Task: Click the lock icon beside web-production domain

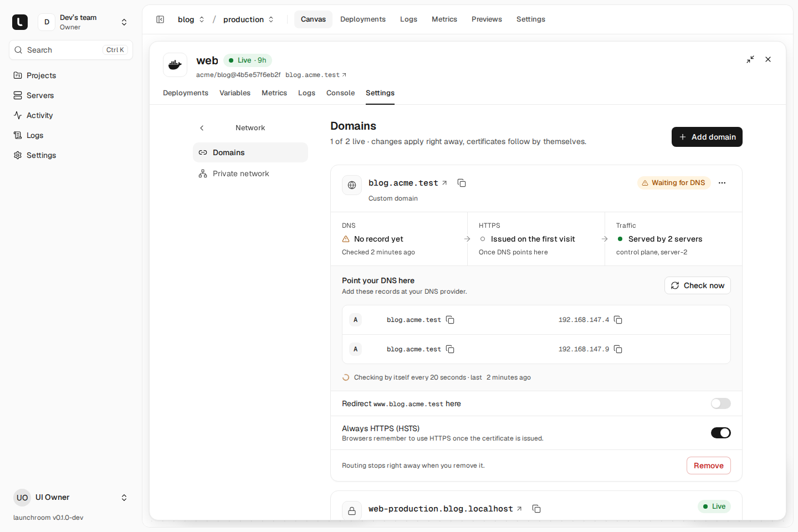Action: (x=352, y=511)
